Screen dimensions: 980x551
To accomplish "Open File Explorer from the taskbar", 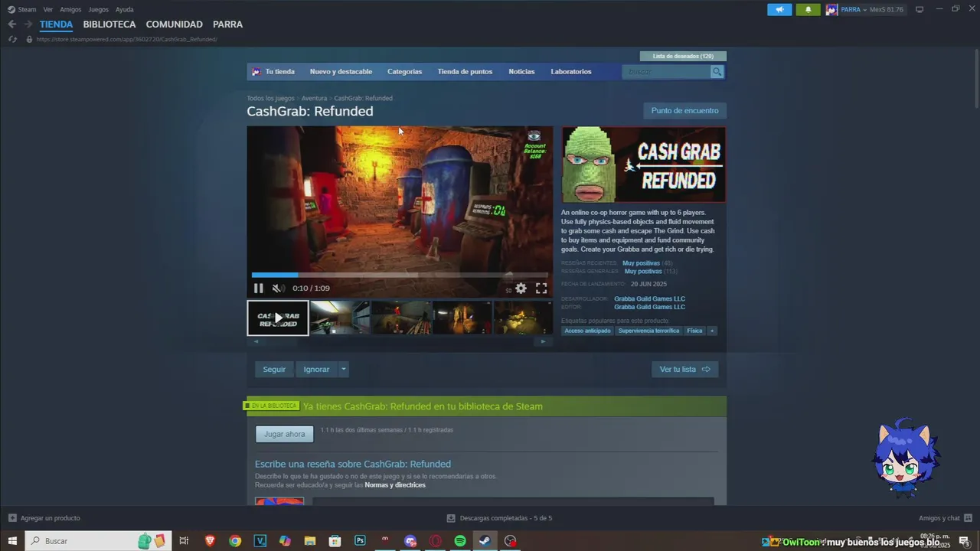I will [310, 541].
